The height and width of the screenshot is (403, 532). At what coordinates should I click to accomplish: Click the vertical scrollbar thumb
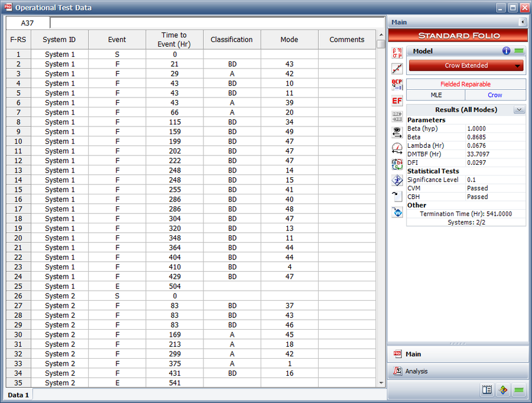381,44
